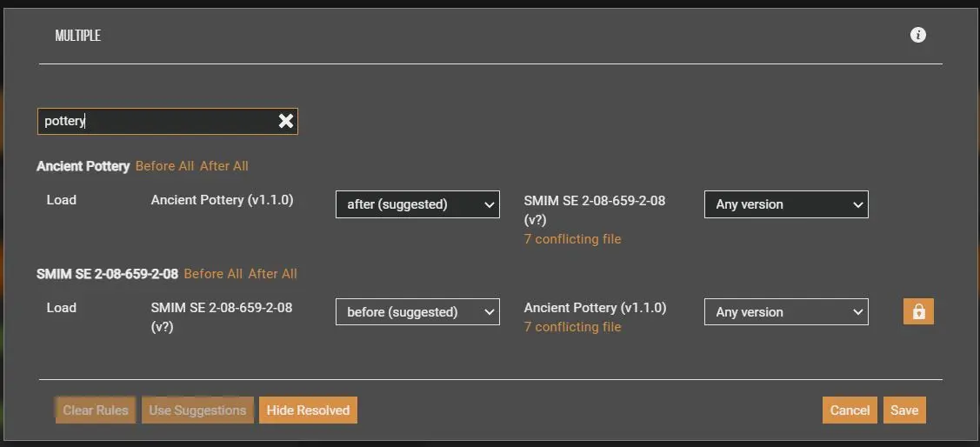Click After All for SMIM SE

pos(272,274)
